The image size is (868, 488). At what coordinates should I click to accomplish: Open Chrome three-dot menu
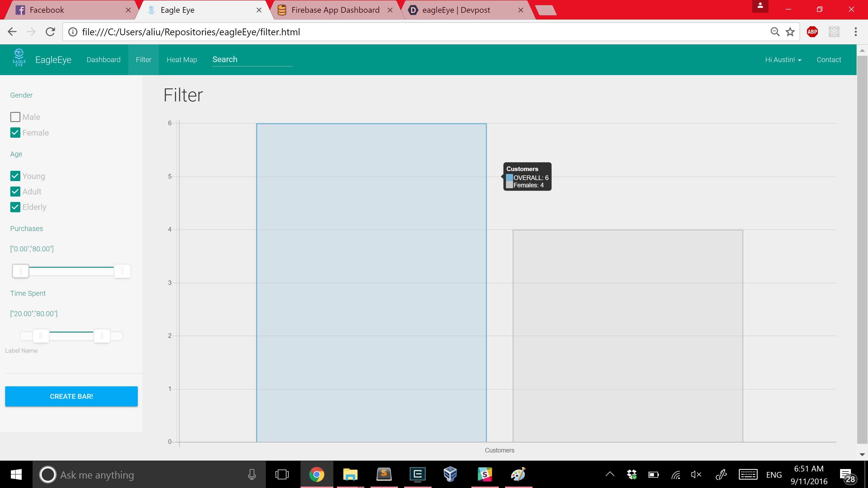coord(856,32)
